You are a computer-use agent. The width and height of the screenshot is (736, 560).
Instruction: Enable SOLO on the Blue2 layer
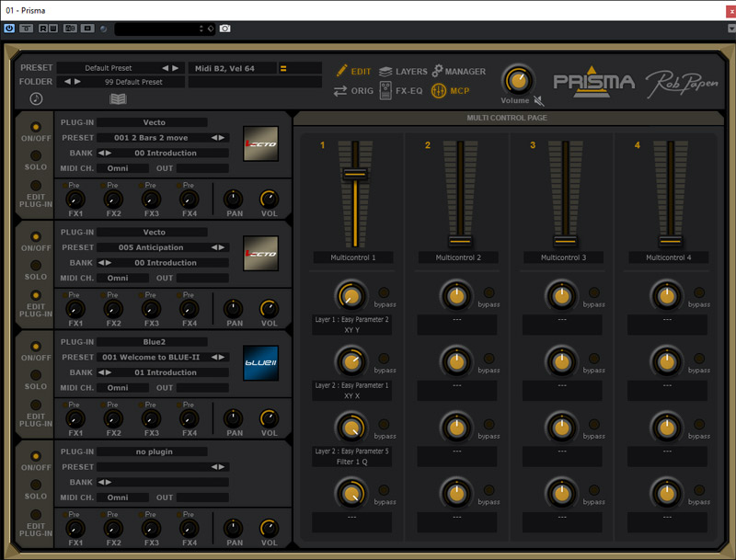click(36, 375)
